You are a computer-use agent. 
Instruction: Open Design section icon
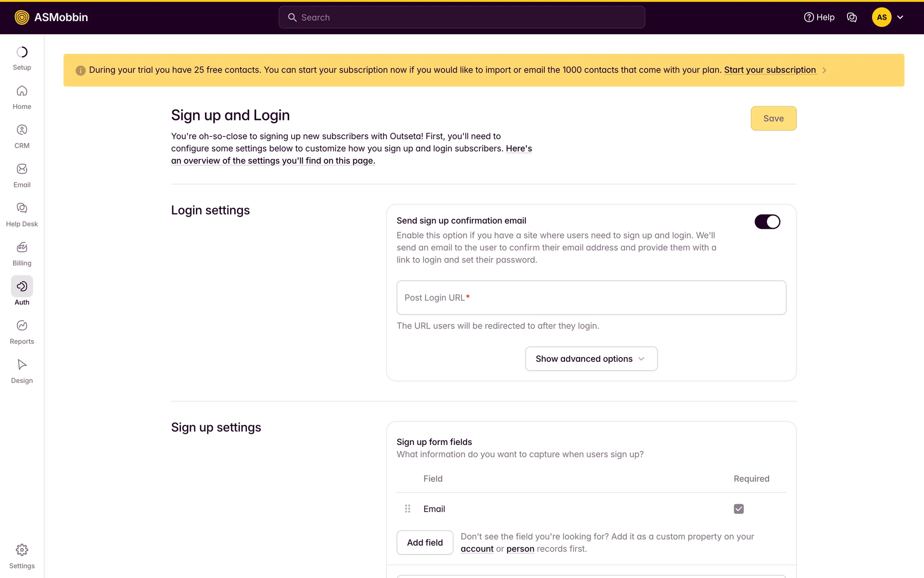22,365
